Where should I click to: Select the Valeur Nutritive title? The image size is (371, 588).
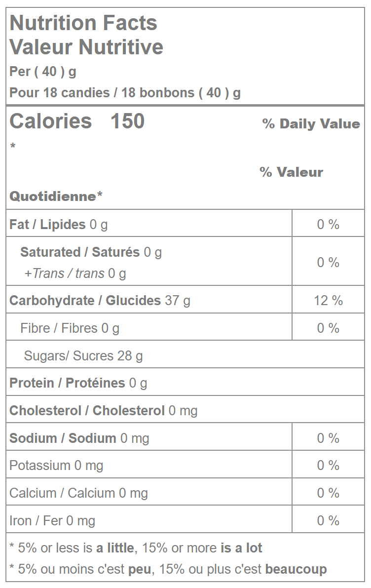[x=86, y=47]
